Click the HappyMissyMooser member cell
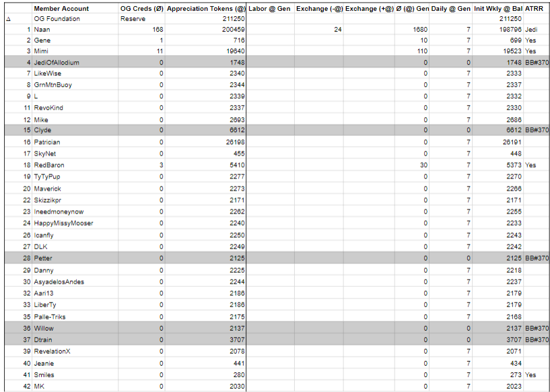Image resolution: width=550 pixels, height=392 pixels. pyautogui.click(x=75, y=223)
